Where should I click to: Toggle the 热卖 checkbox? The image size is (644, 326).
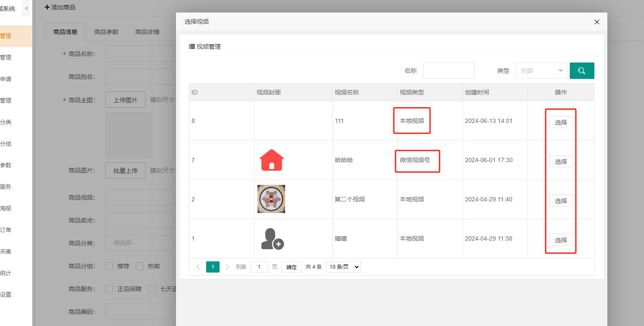[x=140, y=266]
